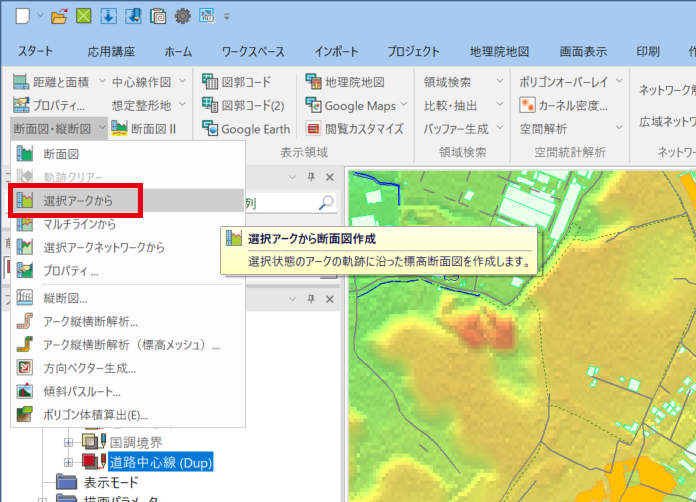Choose 傾斜パスルート from the dropdown menu
This screenshot has width=696, height=502.
pyautogui.click(x=83, y=391)
